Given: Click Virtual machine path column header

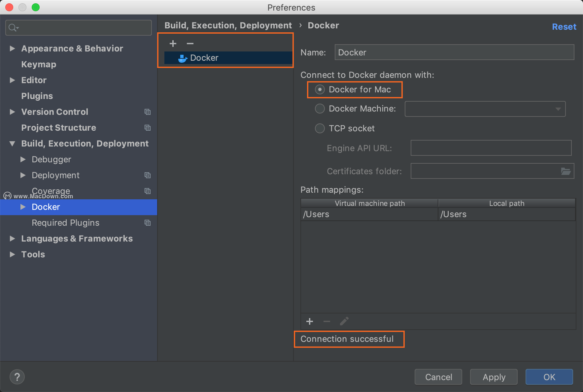Looking at the screenshot, I should (369, 203).
